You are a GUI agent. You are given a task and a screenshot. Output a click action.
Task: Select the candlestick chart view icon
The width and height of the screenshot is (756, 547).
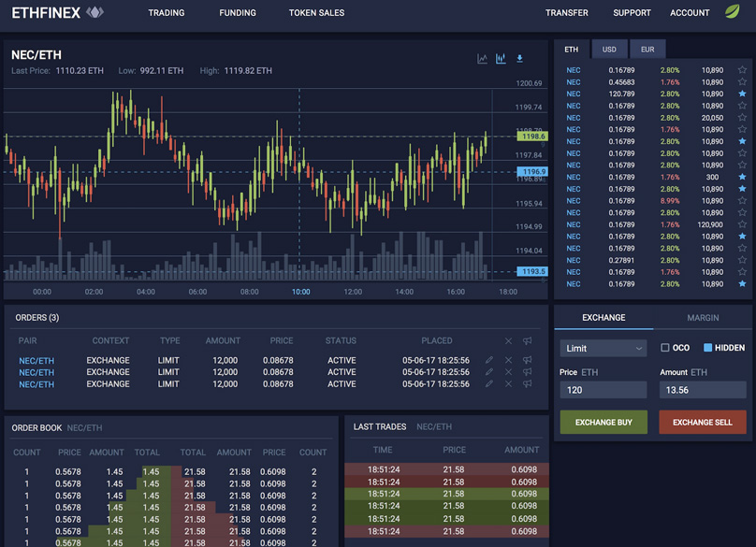tap(501, 59)
